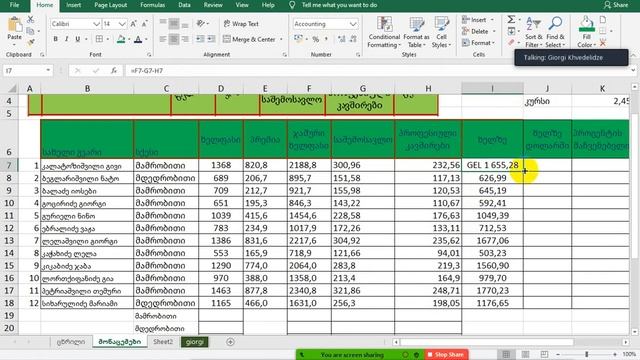Screen dimensions: 640x360
Task: Click Tell me what you want to do
Action: point(339,5)
